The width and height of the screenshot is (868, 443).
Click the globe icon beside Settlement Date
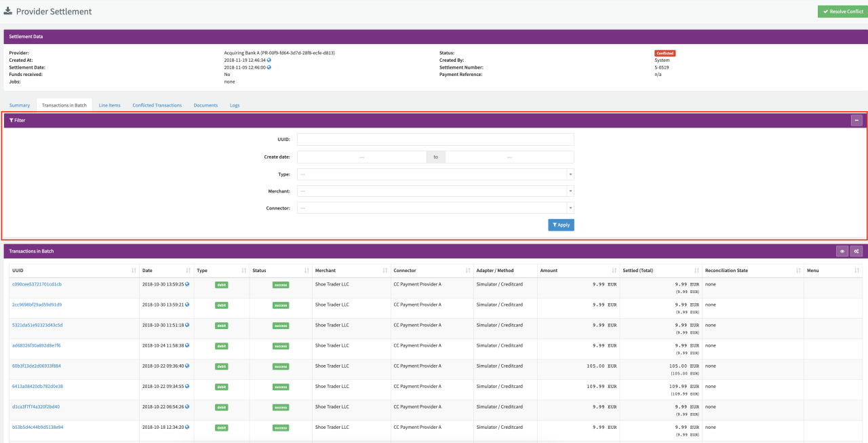269,68
